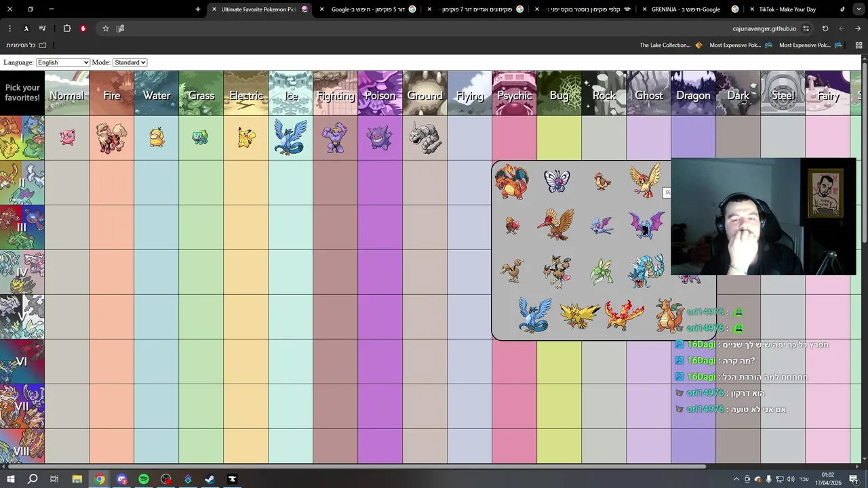The height and width of the screenshot is (488, 868).
Task: Click Bulbasaur in Grass column
Action: pyautogui.click(x=201, y=138)
